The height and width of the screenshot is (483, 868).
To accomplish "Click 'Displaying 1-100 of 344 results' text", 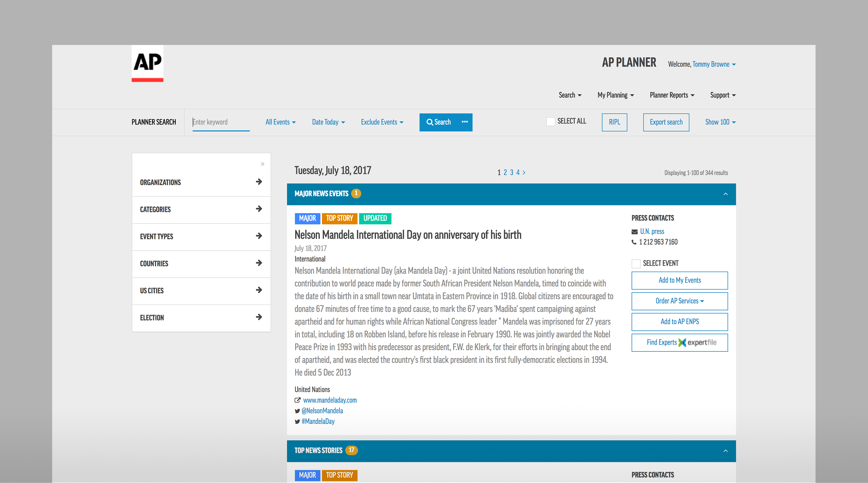I will point(696,173).
